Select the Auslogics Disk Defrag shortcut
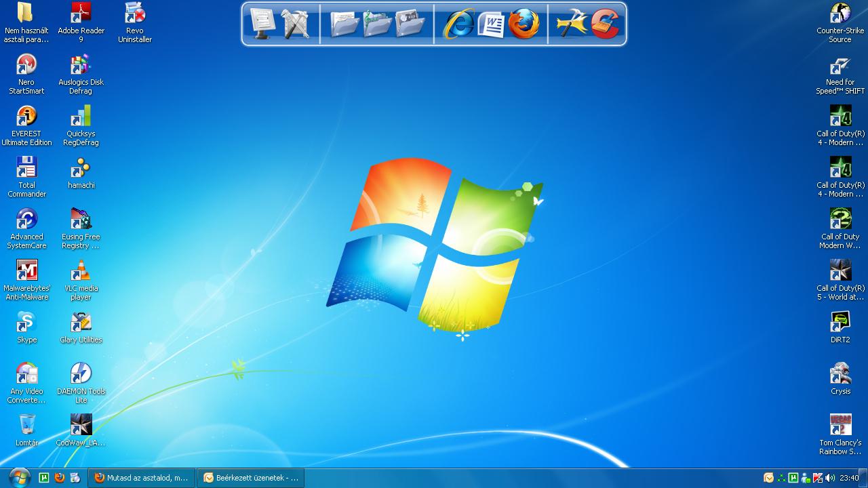Image resolution: width=868 pixels, height=488 pixels. click(x=81, y=74)
